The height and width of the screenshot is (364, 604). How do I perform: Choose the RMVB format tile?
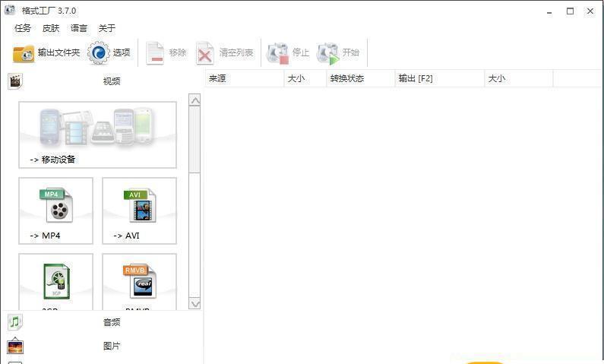click(140, 282)
